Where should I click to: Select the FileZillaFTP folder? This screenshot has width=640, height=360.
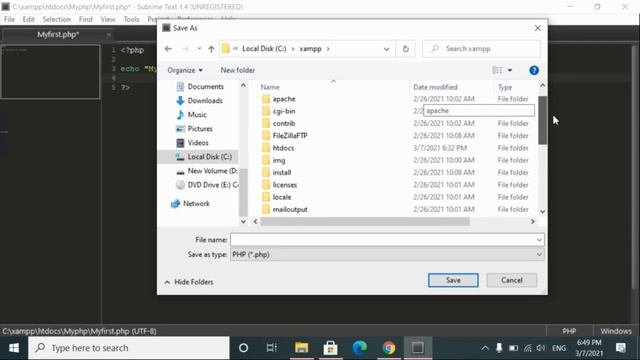pyautogui.click(x=290, y=136)
